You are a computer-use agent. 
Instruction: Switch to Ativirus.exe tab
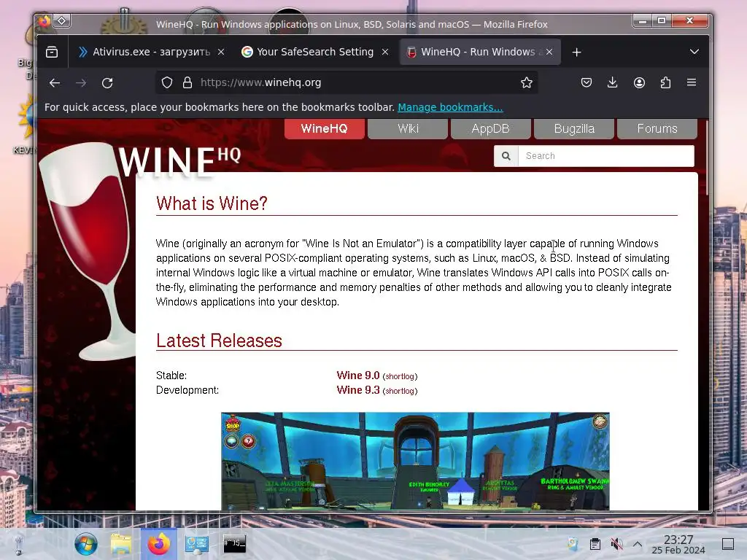[152, 52]
